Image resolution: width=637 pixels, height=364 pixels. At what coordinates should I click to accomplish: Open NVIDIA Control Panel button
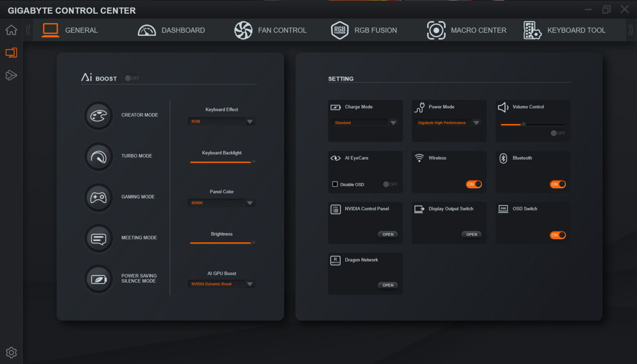(388, 234)
